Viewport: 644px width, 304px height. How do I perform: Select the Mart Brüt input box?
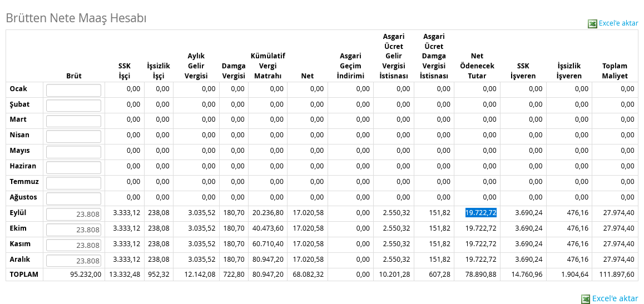(73, 121)
